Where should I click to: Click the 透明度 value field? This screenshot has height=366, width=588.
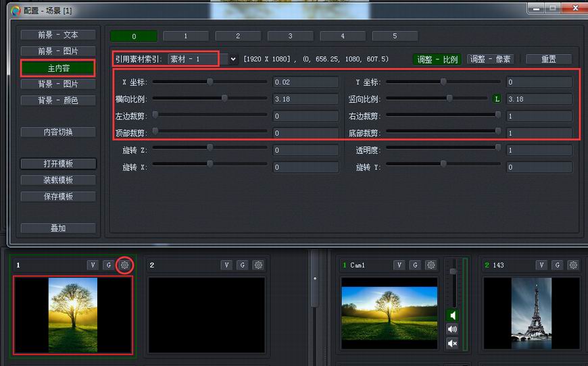click(x=539, y=150)
